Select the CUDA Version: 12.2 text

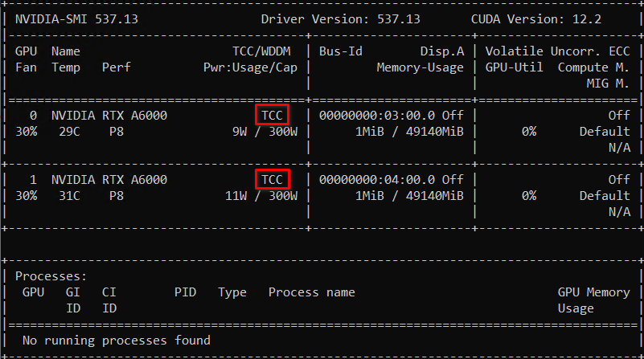point(536,19)
